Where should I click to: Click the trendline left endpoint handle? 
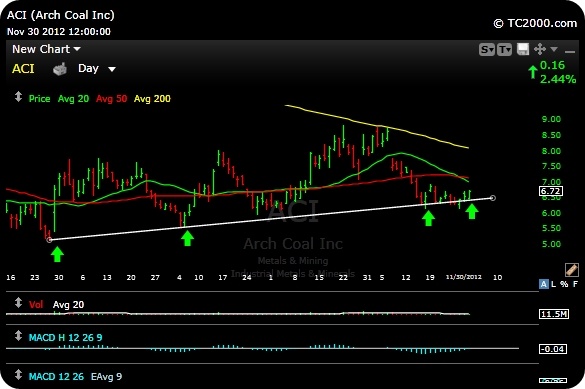[49, 240]
